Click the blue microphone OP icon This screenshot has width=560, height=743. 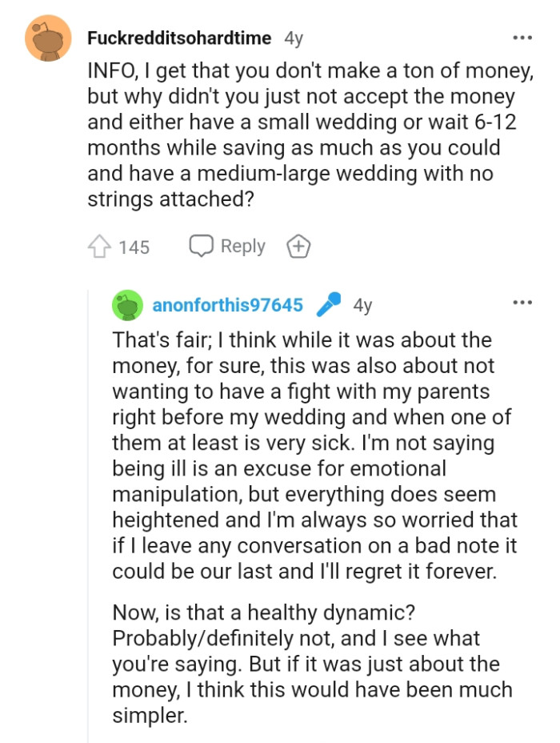click(328, 304)
